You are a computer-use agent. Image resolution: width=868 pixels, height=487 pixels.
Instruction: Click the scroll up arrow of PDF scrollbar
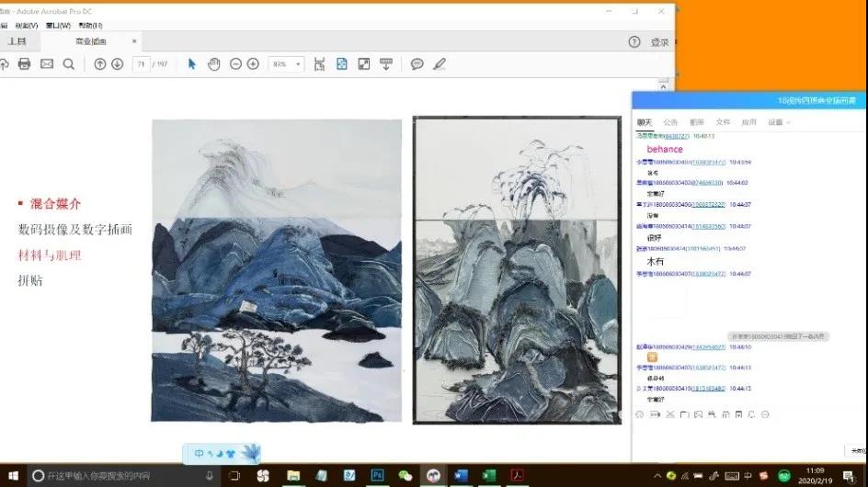[664, 85]
